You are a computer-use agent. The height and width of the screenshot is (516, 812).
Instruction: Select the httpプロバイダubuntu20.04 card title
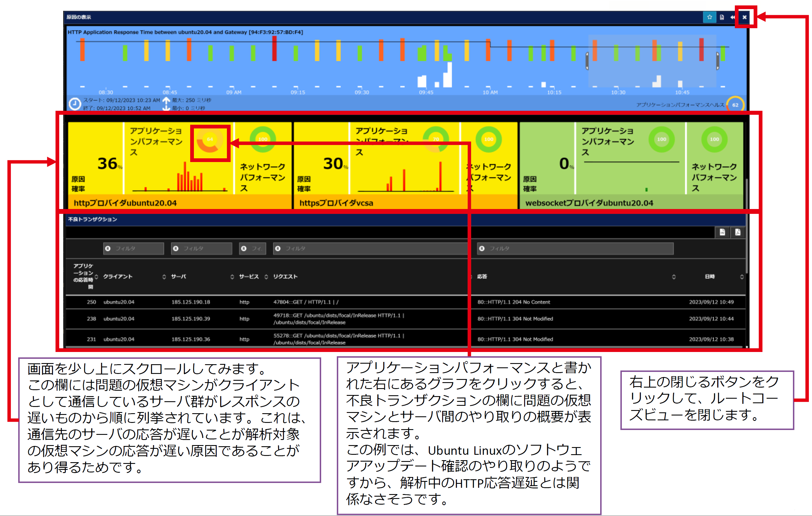pyautogui.click(x=125, y=203)
